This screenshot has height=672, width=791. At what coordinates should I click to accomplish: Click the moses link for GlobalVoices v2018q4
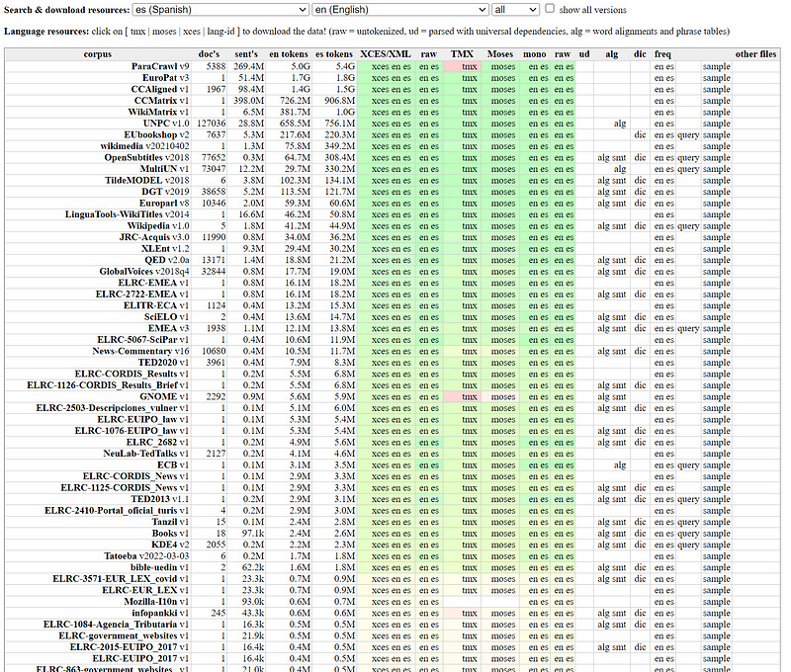pos(502,271)
